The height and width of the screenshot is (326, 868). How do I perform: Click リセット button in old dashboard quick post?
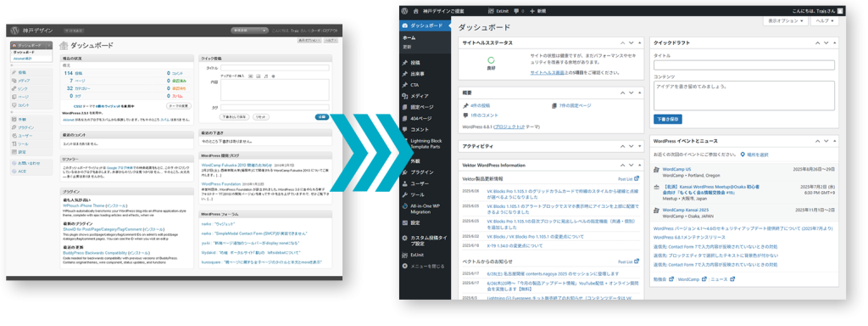[x=260, y=117]
